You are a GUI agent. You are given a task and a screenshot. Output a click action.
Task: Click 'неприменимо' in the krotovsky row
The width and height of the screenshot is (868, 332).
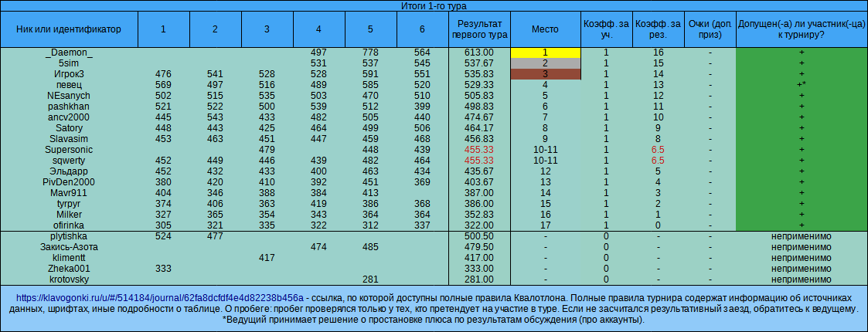802,279
